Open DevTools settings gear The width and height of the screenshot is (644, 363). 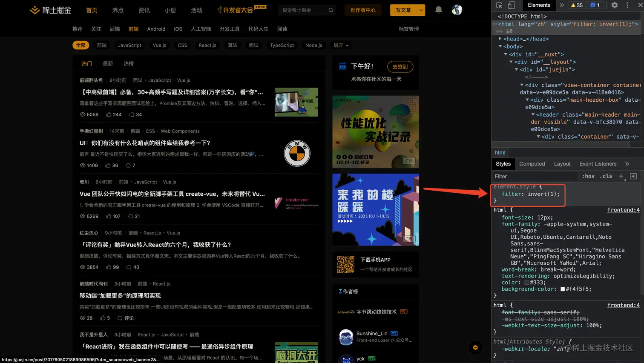(614, 5)
